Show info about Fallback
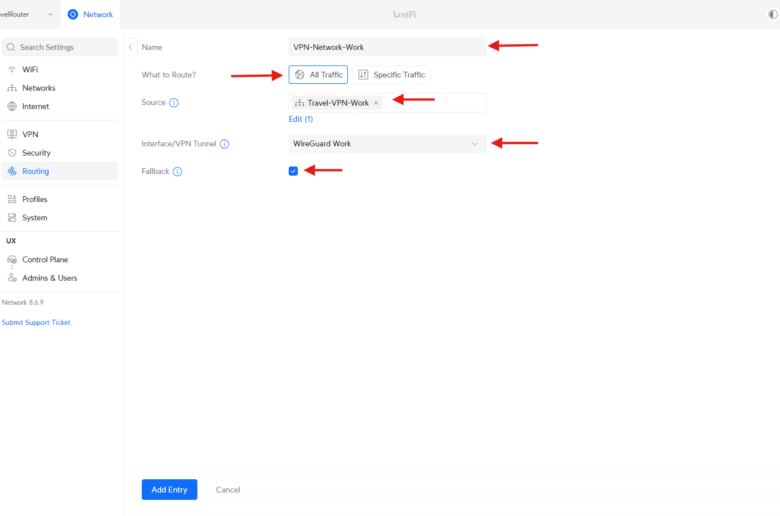Screen dimensions: 780x516 [177, 171]
